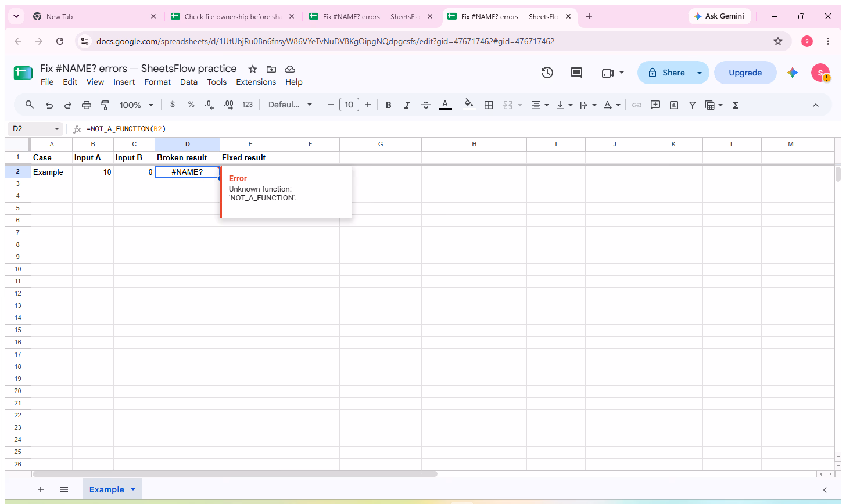Image resolution: width=846 pixels, height=504 pixels.
Task: Star this spreadsheet
Action: coord(253,69)
